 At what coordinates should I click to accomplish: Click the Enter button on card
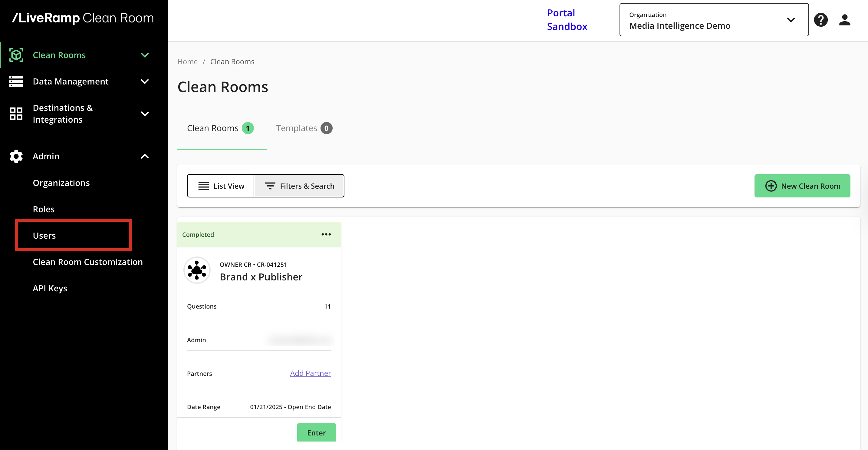(316, 432)
